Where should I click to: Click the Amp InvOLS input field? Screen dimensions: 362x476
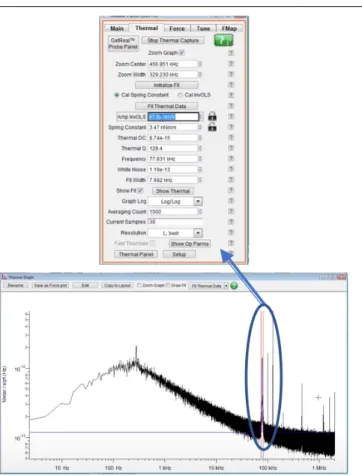[x=173, y=117]
